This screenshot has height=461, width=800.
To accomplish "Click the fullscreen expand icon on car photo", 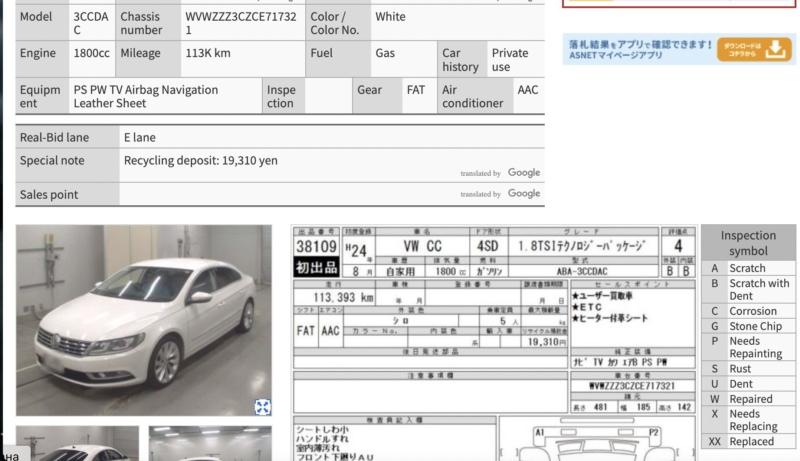I will tap(262, 406).
